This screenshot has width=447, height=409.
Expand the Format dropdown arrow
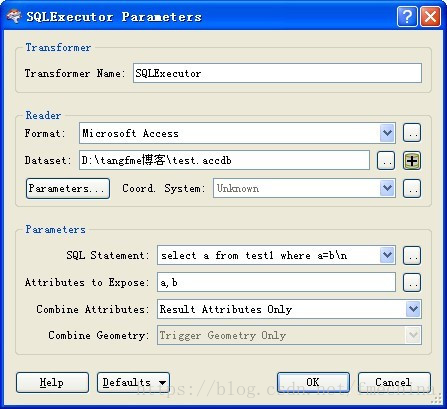[x=387, y=133]
